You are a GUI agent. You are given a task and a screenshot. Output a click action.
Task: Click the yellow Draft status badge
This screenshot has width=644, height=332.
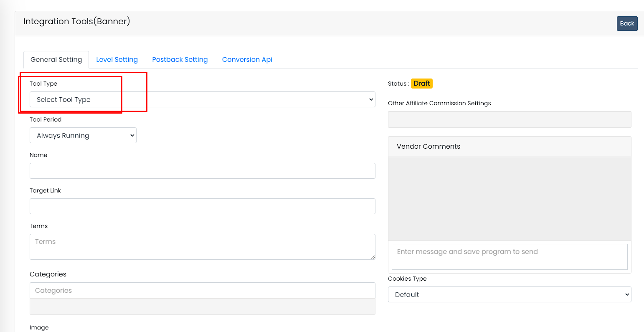tap(421, 84)
